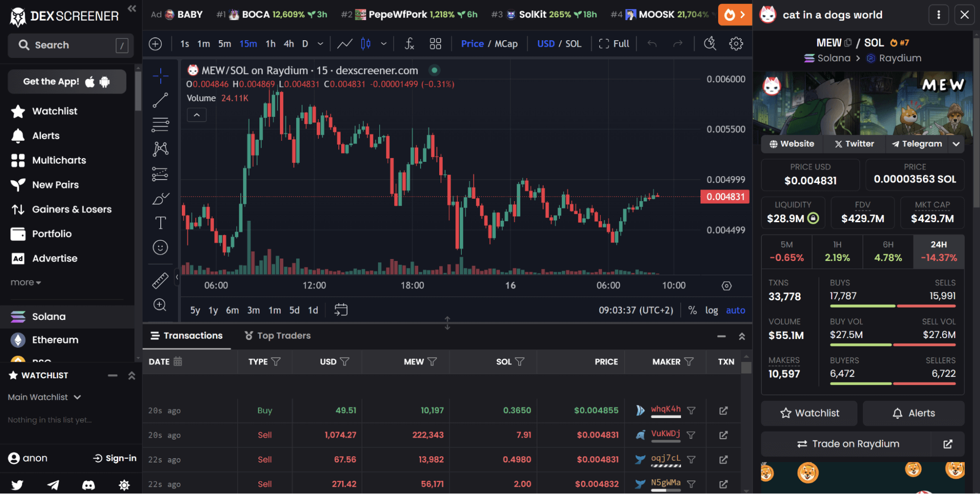Select the 24H stats tab in token panel
This screenshot has width=980, height=494.
coord(938,251)
